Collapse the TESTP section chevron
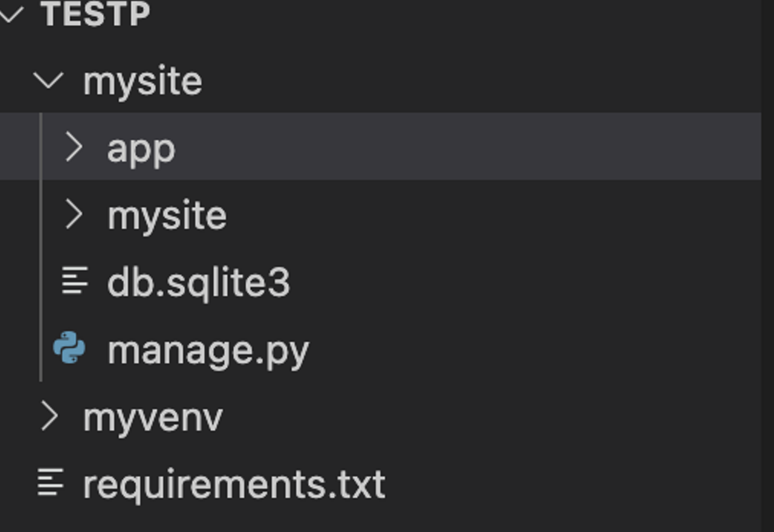The height and width of the screenshot is (532, 774). (11, 15)
